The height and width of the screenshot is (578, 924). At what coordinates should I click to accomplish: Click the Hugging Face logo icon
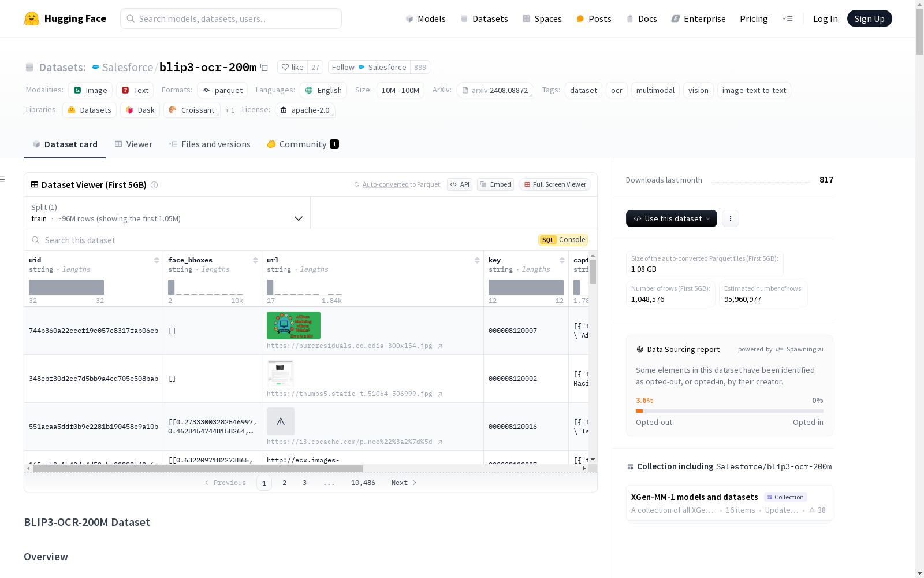click(x=32, y=18)
